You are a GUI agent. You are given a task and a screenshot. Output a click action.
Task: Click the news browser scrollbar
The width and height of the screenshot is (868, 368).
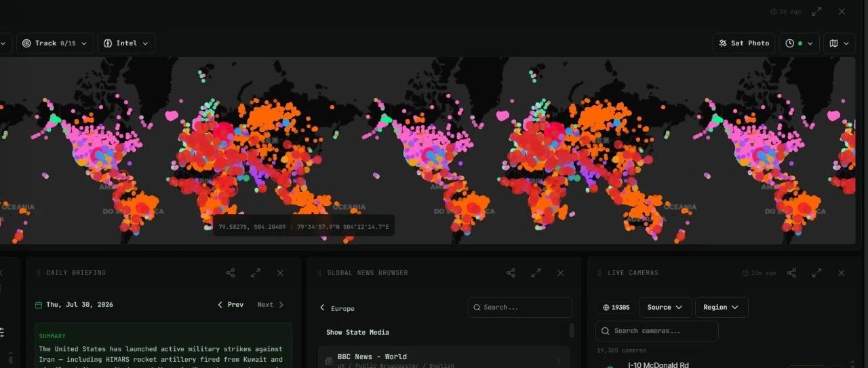tap(572, 330)
